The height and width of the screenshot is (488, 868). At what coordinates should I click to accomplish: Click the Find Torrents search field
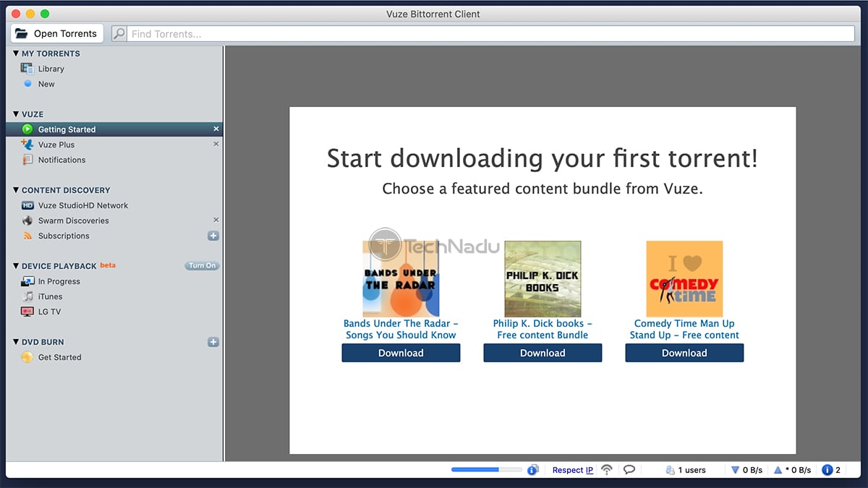[491, 34]
